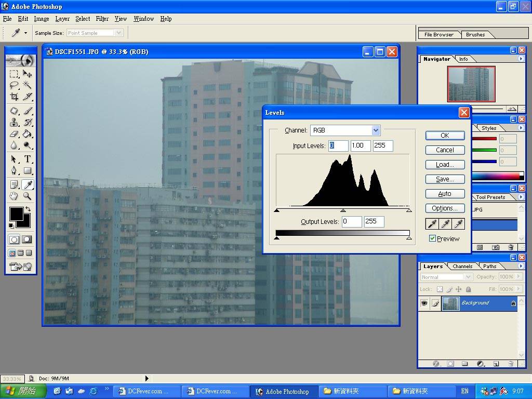Hide the Background layer with eye icon
Screen dimensions: 532x399
(x=424, y=303)
